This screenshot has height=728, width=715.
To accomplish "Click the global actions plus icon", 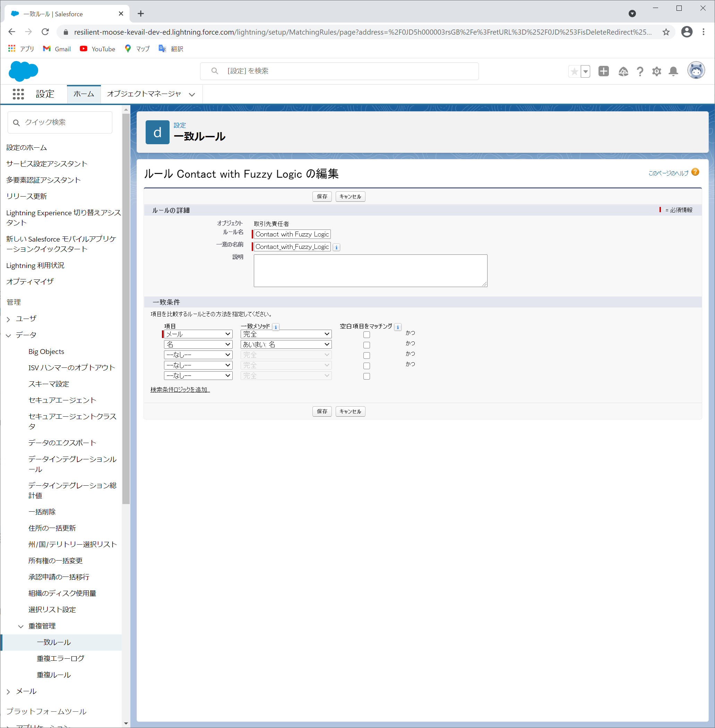I will pos(603,71).
